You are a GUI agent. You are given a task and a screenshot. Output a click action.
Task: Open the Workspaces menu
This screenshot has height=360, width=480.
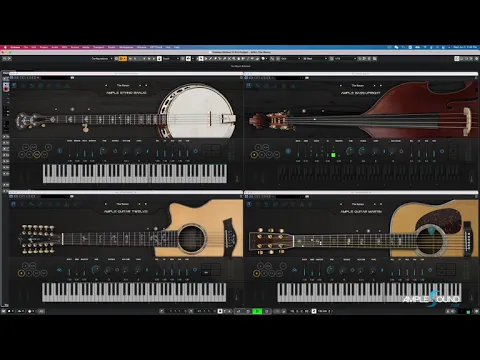126,47
